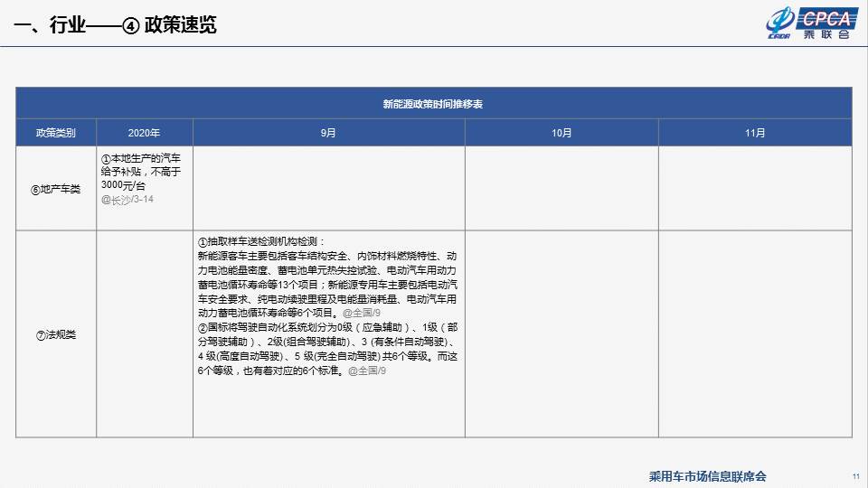This screenshot has width=868, height=488.
Task: Select the 10月 column header
Action: (561, 133)
